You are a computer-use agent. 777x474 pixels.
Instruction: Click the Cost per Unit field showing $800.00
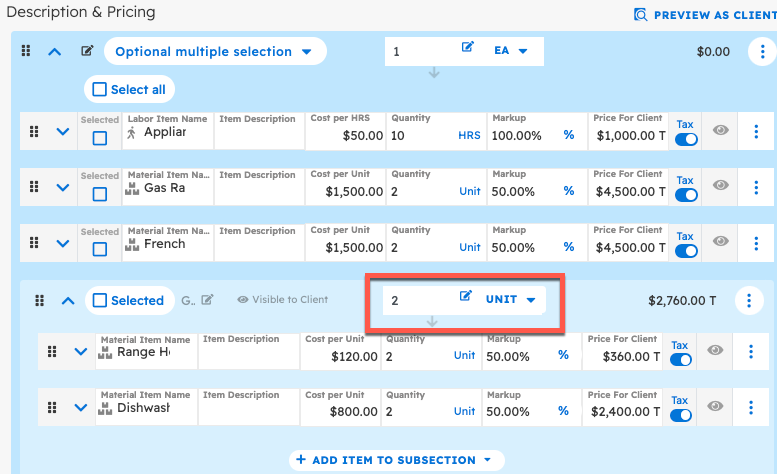[x=342, y=411]
